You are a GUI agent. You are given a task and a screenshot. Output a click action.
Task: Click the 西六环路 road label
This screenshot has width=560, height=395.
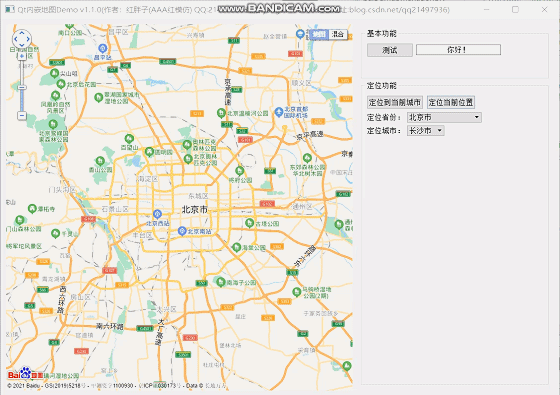point(62,299)
